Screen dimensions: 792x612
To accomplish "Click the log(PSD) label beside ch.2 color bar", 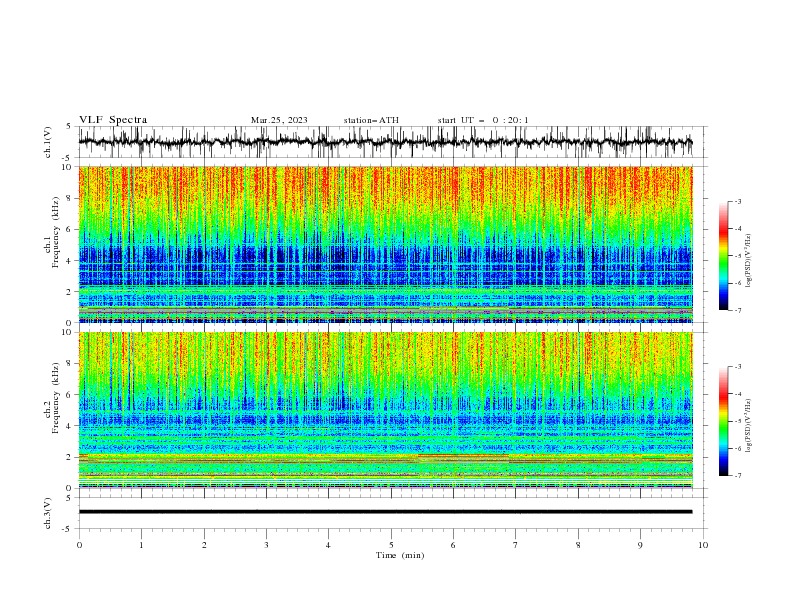I will 748,426.
